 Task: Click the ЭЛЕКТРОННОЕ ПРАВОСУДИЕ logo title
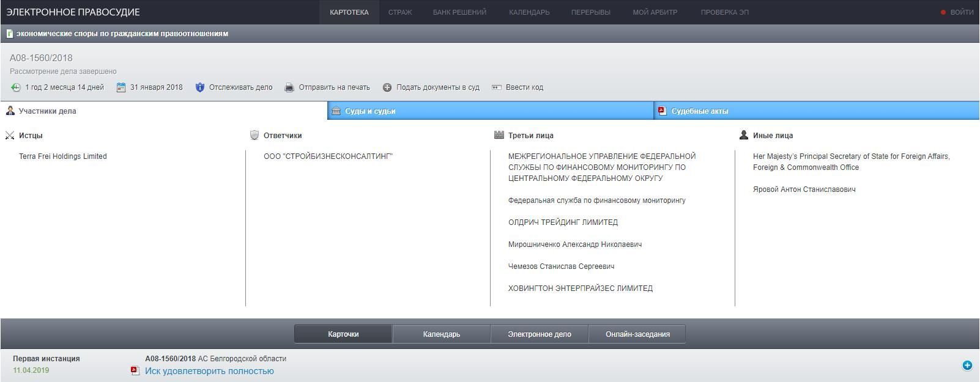point(73,12)
